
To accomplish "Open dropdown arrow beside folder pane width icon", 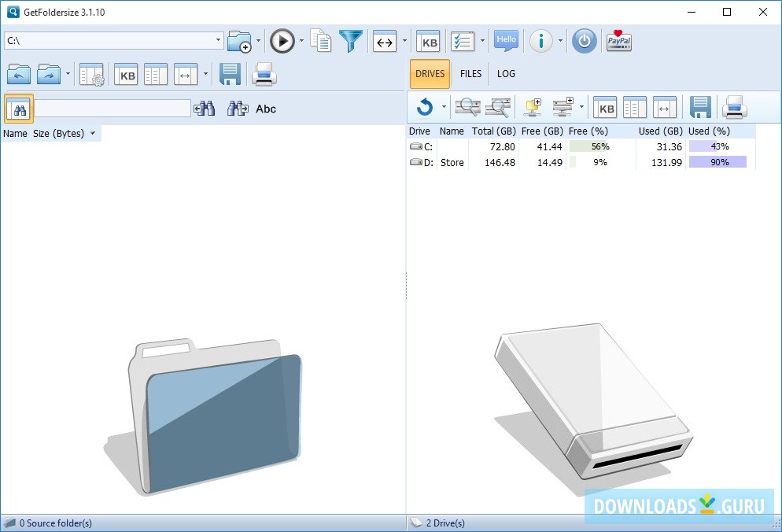I will click(x=205, y=74).
